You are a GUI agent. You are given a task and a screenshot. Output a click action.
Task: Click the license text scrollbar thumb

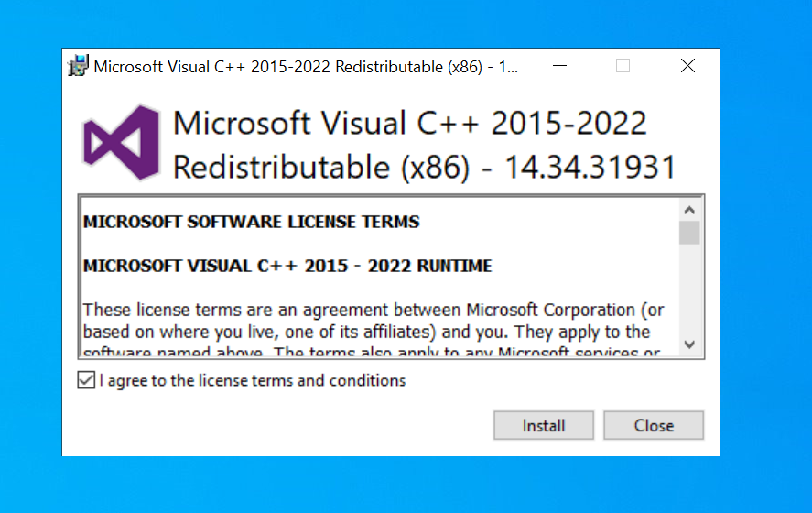689,233
